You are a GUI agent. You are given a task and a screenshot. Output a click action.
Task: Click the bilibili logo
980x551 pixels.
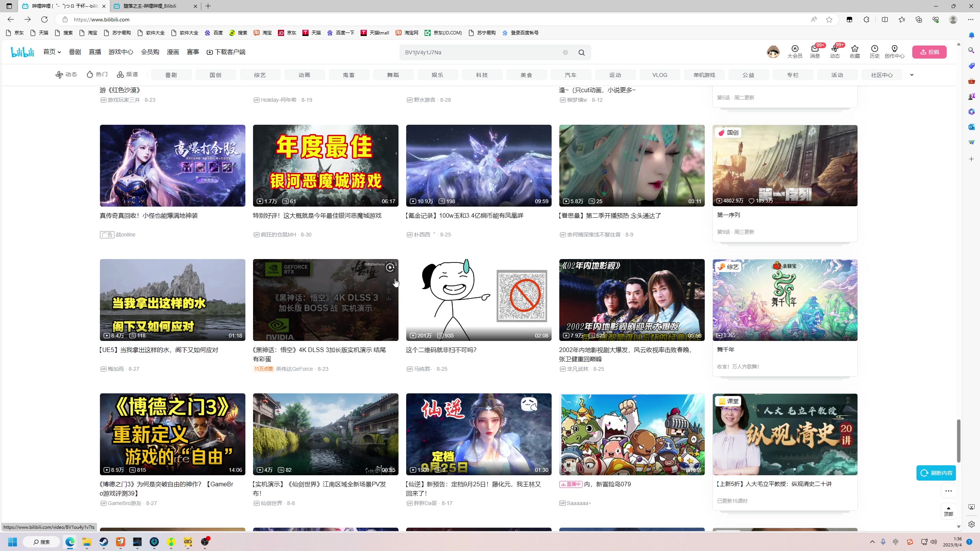point(23,52)
